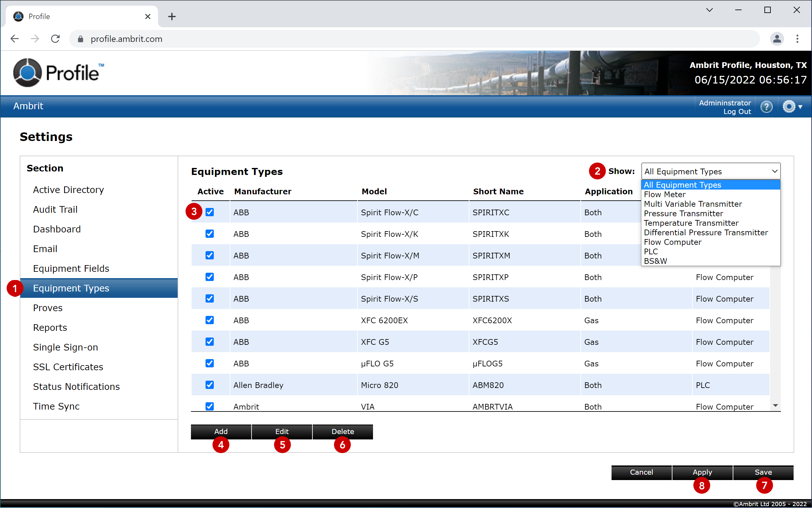812x508 pixels.
Task: Sort by the Manufacturer column header
Action: pyautogui.click(x=263, y=191)
